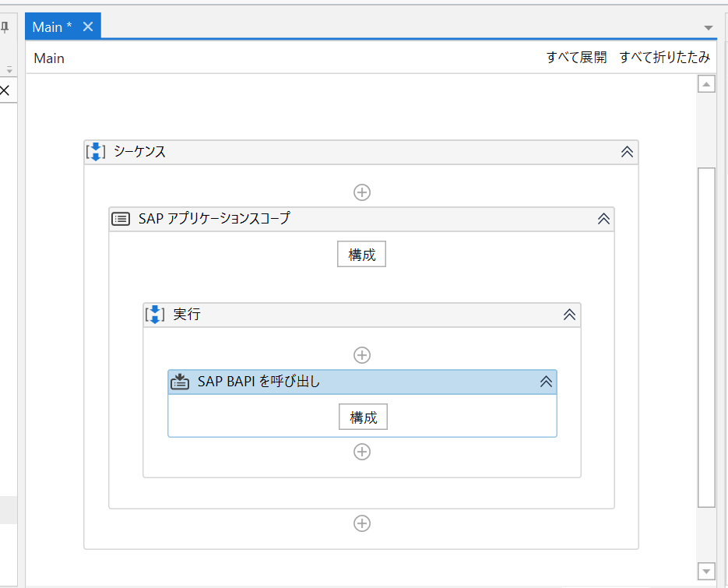The image size is (728, 588).
Task: Click すべて折りたたみ to collapse all
Action: click(x=665, y=57)
